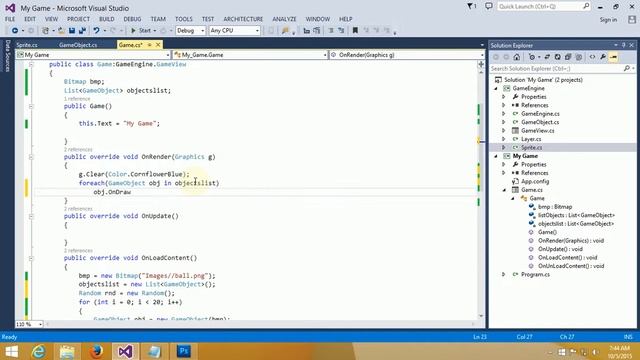Image resolution: width=640 pixels, height=360 pixels.
Task: Open the ANALYZE menu
Action: pyautogui.click(x=284, y=19)
